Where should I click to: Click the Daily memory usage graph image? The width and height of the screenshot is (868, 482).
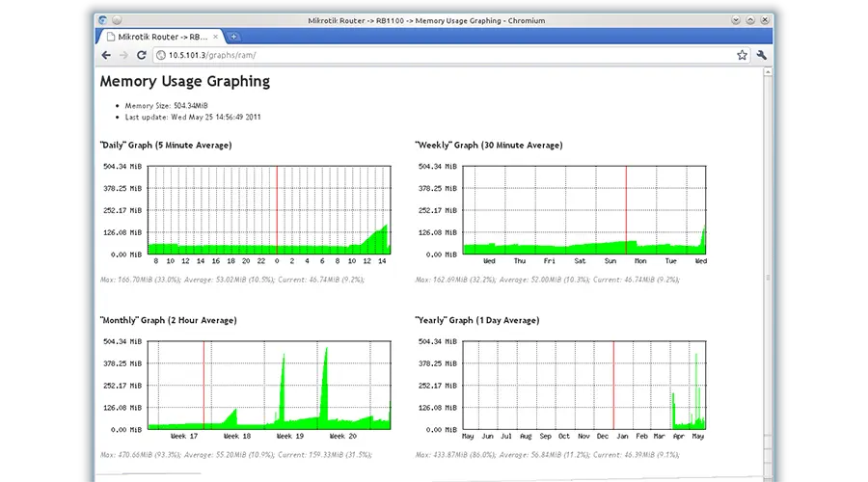coord(246,214)
